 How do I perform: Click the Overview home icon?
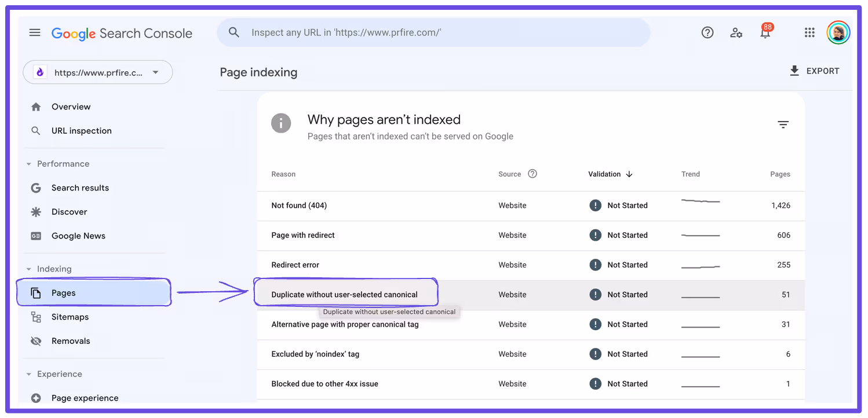36,107
